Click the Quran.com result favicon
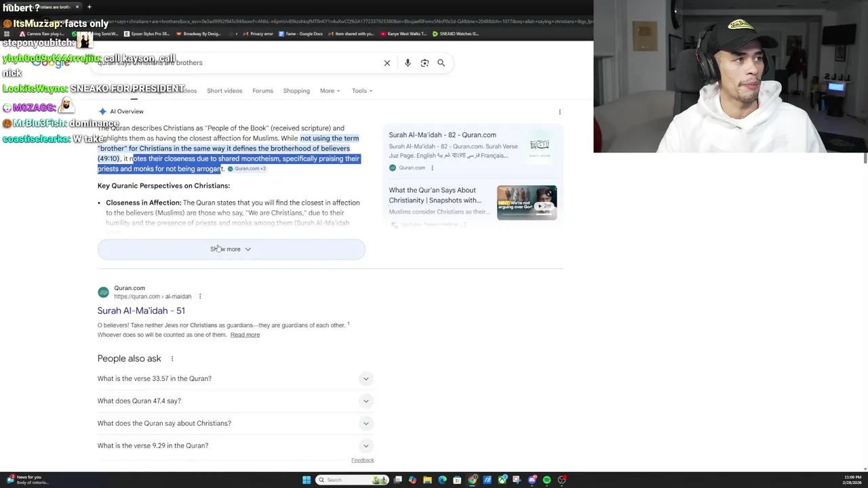868x488 pixels. point(103,292)
